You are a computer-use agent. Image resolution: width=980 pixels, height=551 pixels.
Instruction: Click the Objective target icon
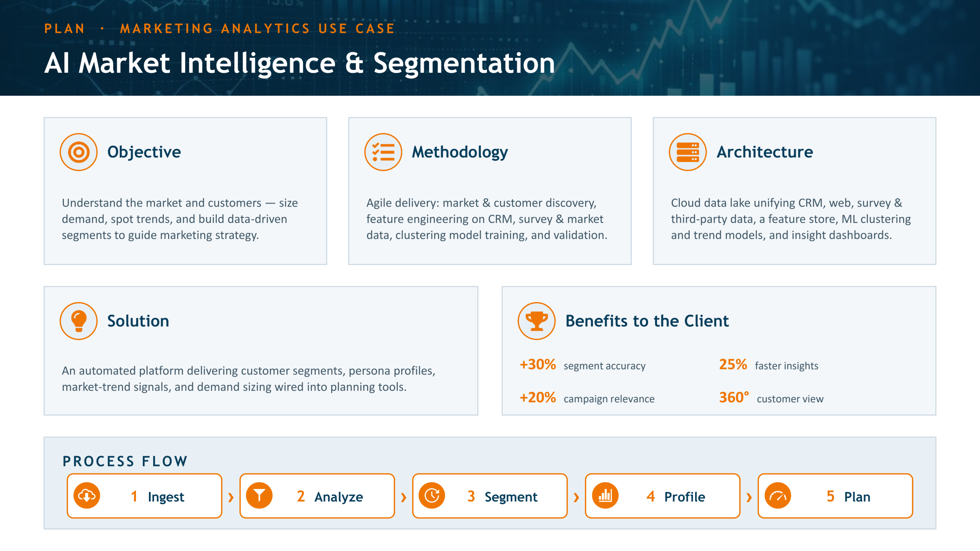(78, 152)
